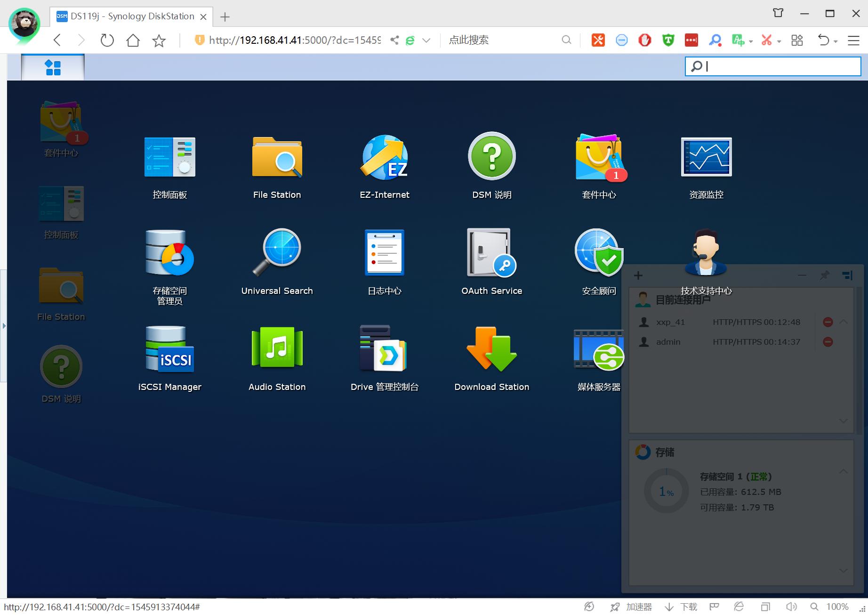Focus the DSM desktop search field
The image size is (868, 615).
[773, 66]
